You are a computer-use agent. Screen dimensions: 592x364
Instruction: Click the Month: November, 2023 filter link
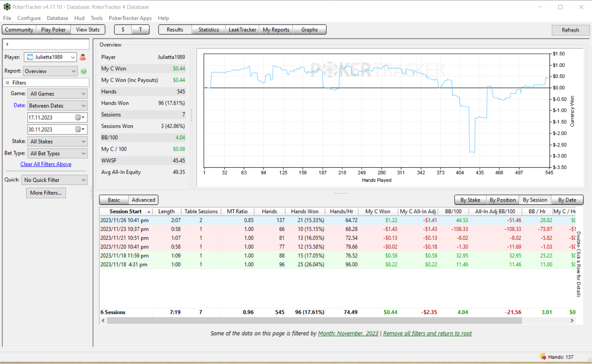[x=348, y=333]
